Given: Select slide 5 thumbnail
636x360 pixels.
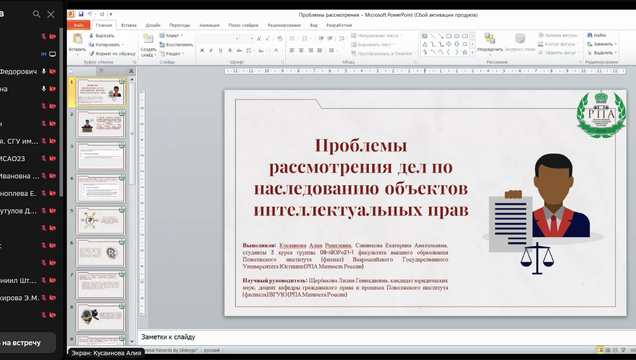Looking at the screenshot, I should (101, 221).
